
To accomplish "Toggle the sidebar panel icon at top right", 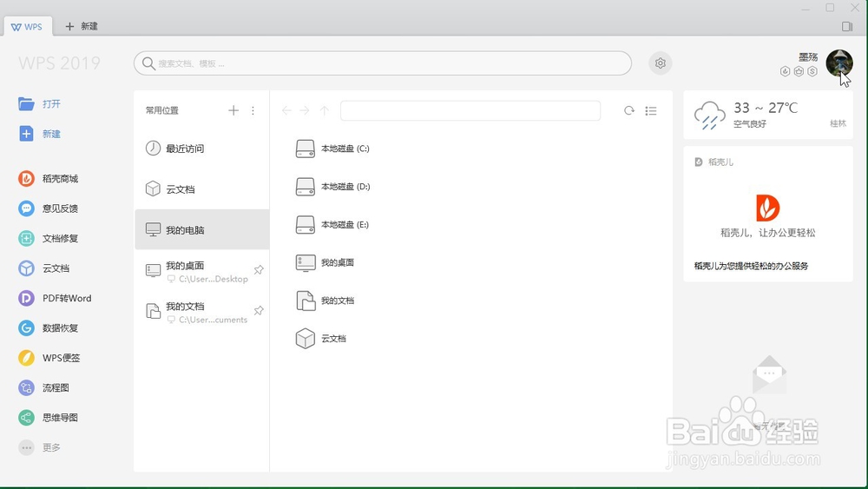I will click(x=846, y=26).
